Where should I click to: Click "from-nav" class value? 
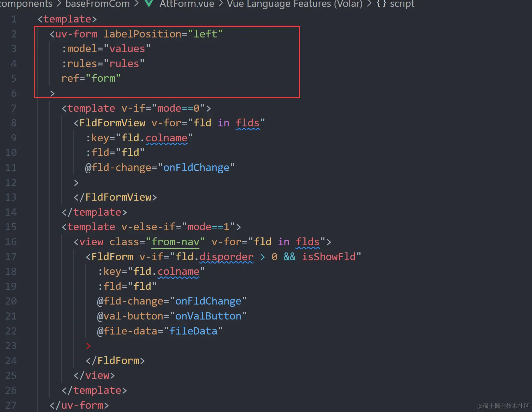click(x=175, y=242)
